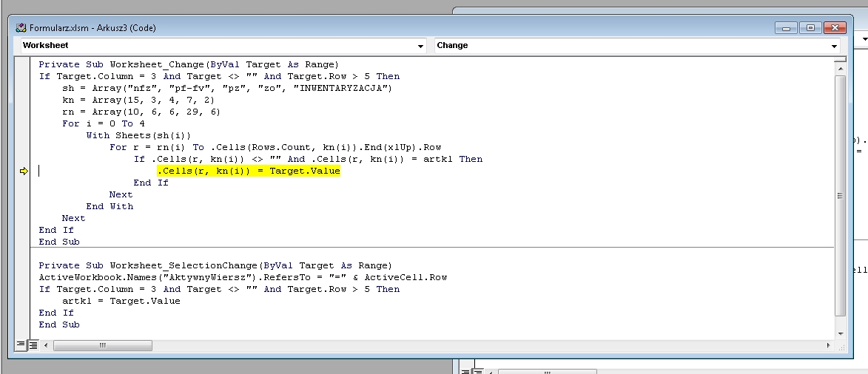The image size is (868, 374).
Task: Click the window title 'Formularz.xlsm - Arkusz3 (Code)'
Action: (x=92, y=27)
